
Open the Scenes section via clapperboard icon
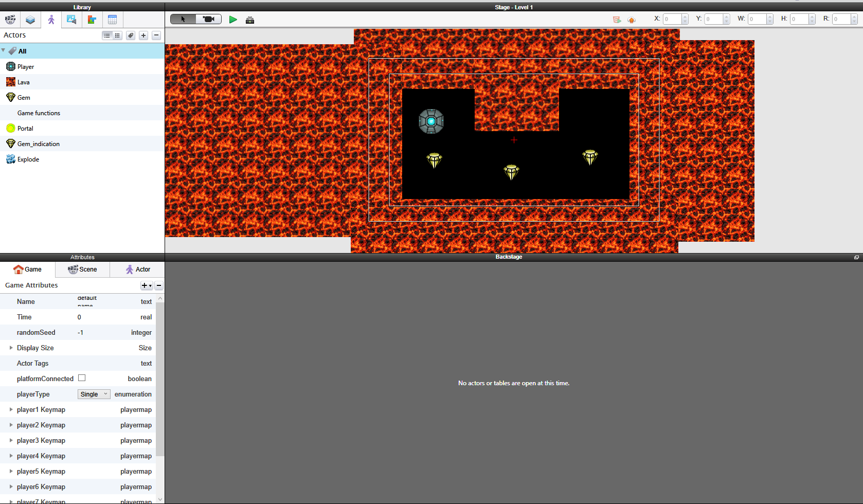pyautogui.click(x=10, y=20)
